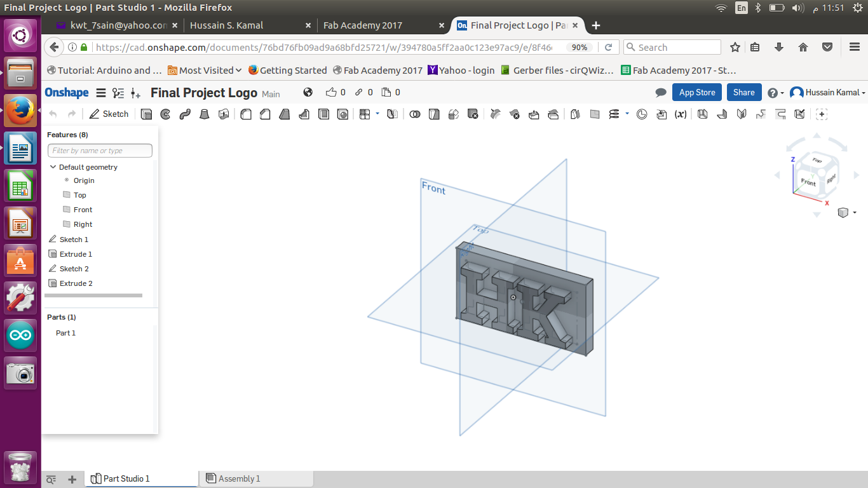Select the Mirror tool
Image resolution: width=868 pixels, height=488 pixels.
(393, 114)
